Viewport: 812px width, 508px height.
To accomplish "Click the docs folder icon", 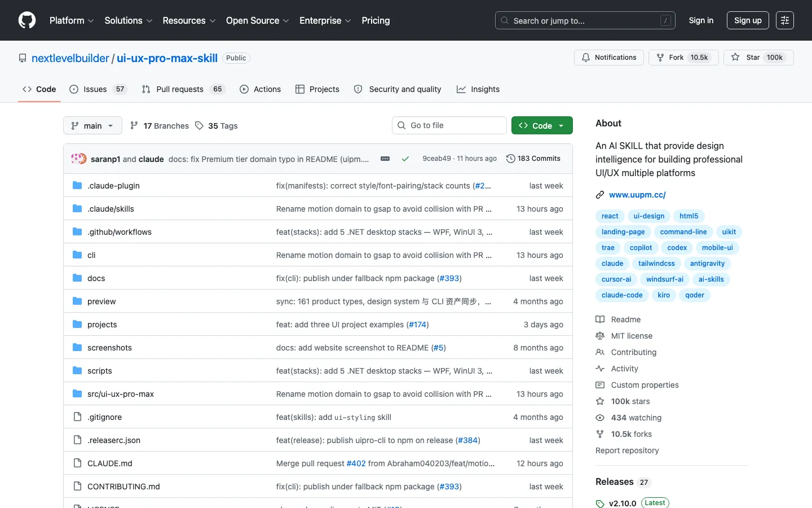I will pyautogui.click(x=77, y=278).
